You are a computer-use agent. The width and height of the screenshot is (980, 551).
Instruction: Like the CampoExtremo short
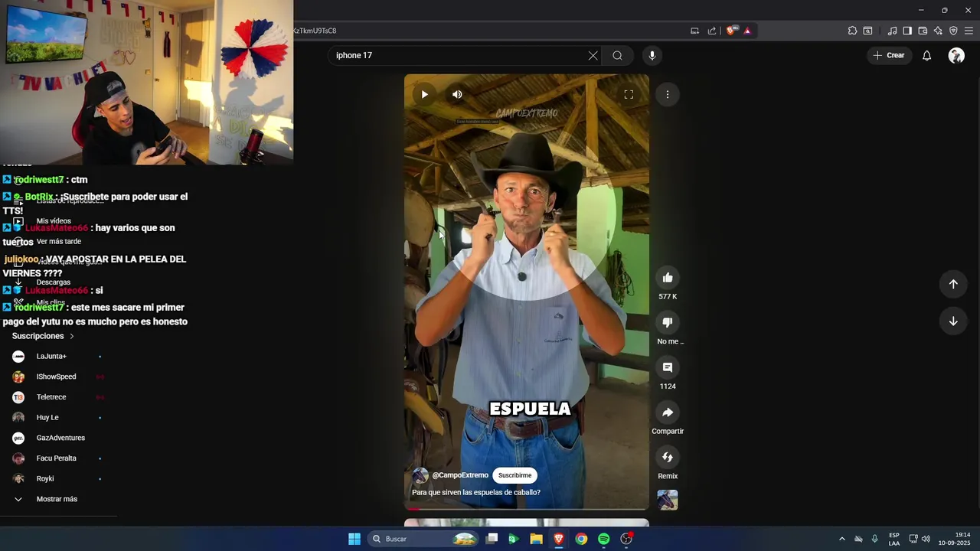(668, 278)
